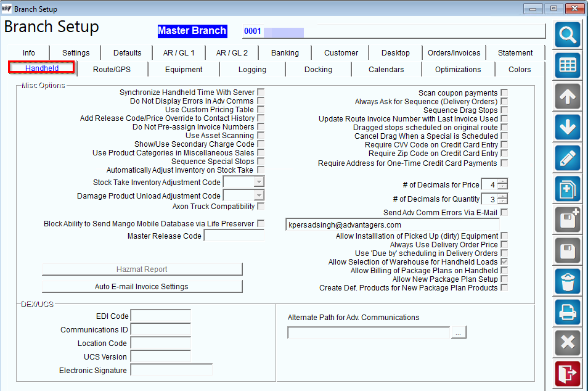This screenshot has width=588, height=391.
Task: Click the new document plus icon
Action: (568, 189)
